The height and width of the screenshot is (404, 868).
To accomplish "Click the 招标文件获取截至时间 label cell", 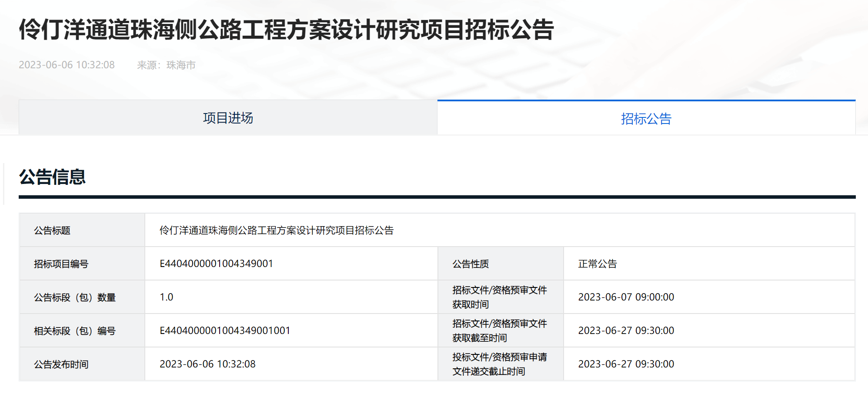I will [499, 331].
